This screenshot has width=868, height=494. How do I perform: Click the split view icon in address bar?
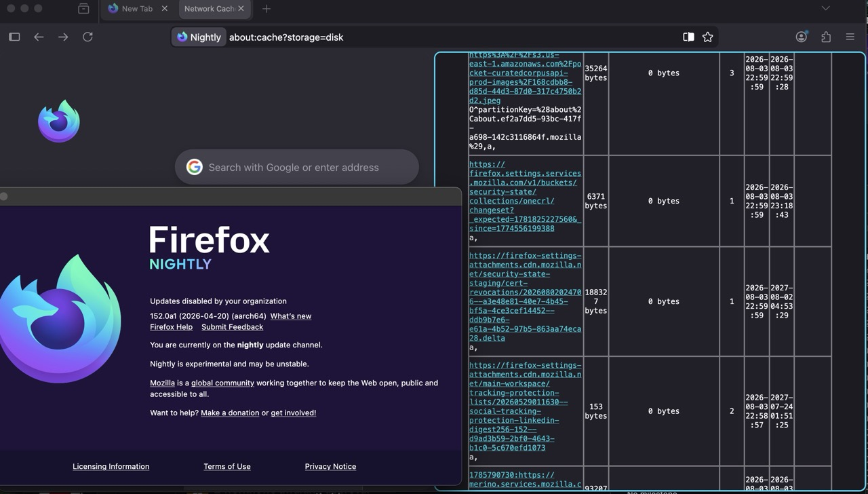[688, 37]
